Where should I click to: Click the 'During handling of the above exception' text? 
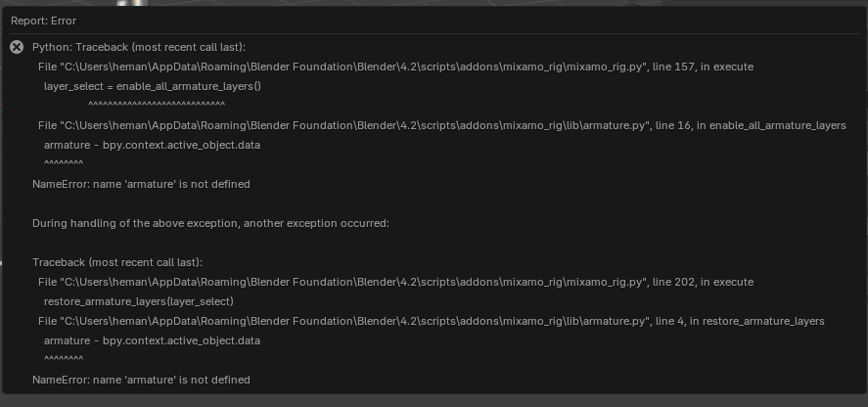click(x=210, y=223)
